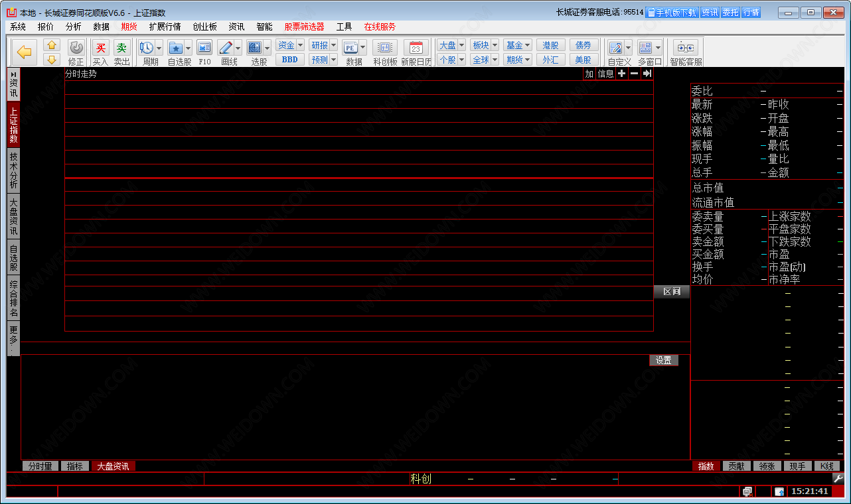The height and width of the screenshot is (504, 851).
Task: Open the 自选股 star folder icon
Action: click(175, 48)
